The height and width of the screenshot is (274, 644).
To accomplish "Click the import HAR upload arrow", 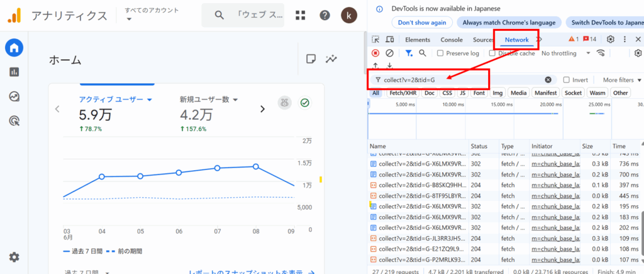I will (x=375, y=66).
